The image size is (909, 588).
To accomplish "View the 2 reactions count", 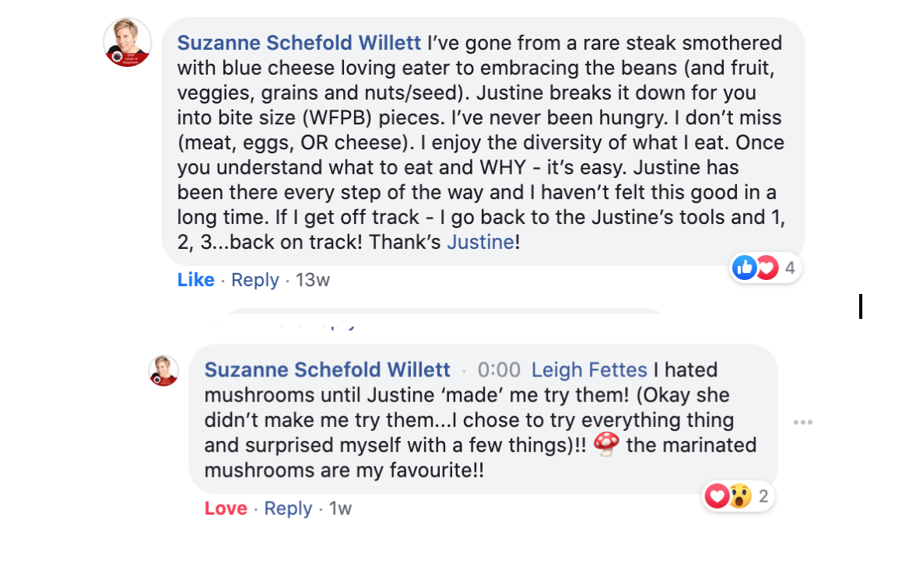I will click(763, 496).
